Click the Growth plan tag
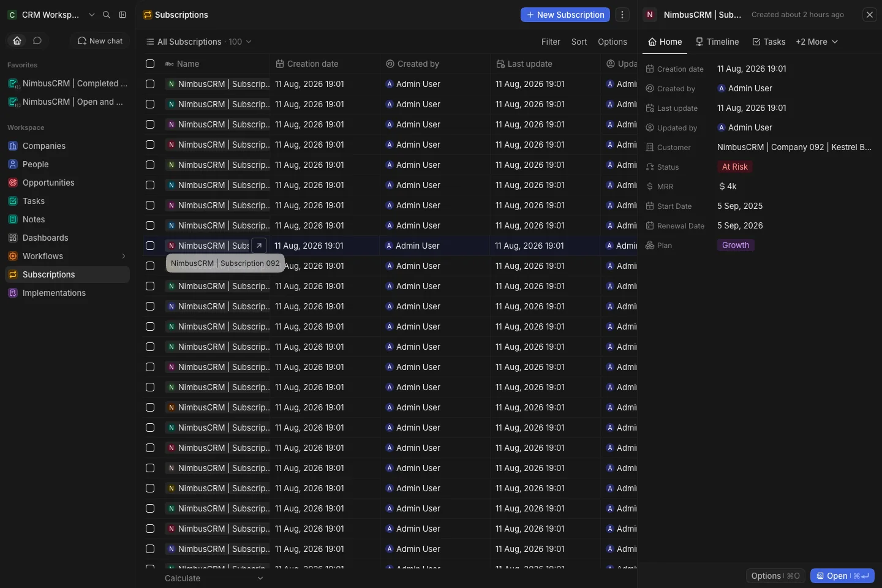Viewport: 882px width, 588px height. coord(736,245)
